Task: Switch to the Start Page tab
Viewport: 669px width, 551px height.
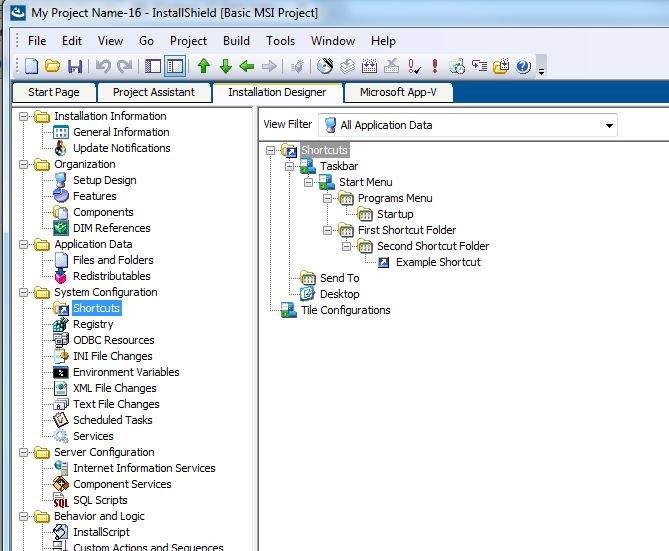Action: coord(54,92)
